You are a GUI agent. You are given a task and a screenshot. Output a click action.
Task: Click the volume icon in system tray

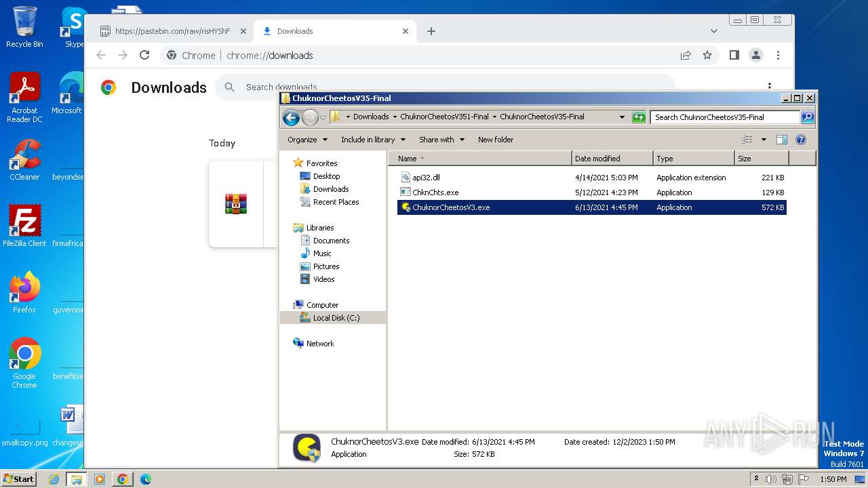770,479
